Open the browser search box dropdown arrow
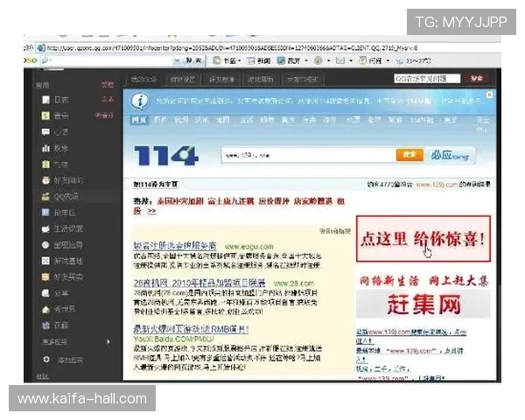 pos(177,60)
